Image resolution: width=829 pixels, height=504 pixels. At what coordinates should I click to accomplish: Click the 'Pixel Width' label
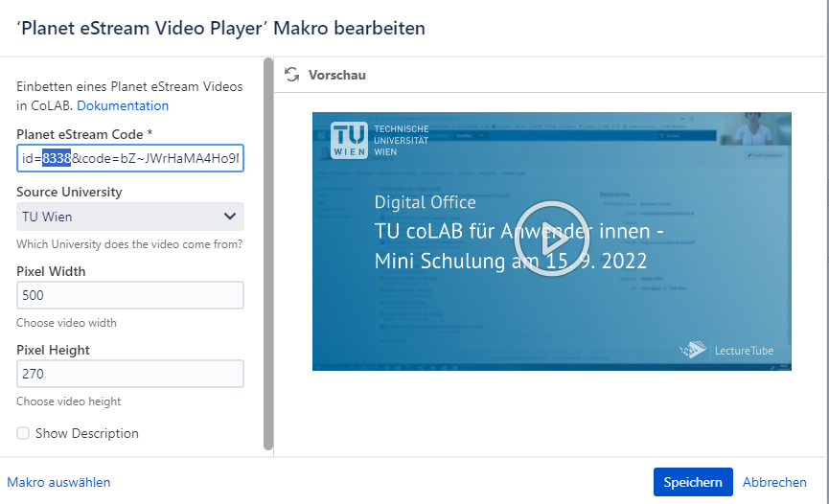pos(51,271)
